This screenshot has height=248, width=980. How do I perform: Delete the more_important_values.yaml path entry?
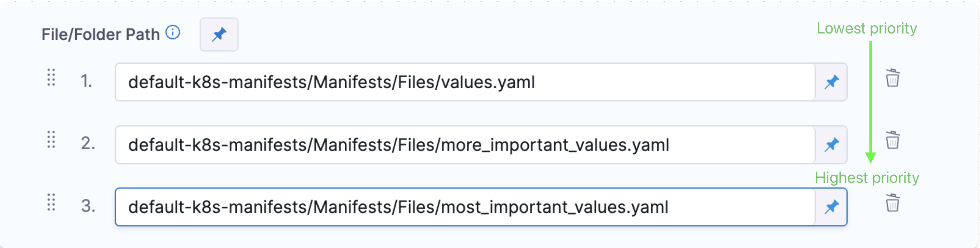point(893,141)
